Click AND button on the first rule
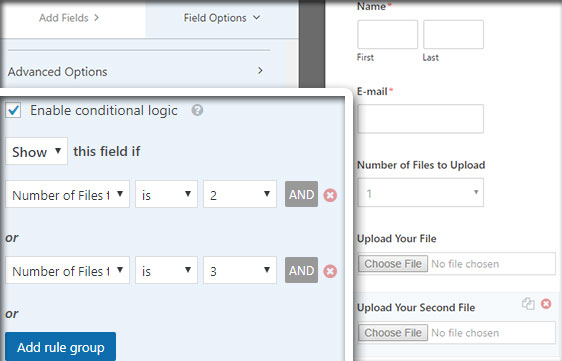562x361 pixels. pyautogui.click(x=301, y=194)
